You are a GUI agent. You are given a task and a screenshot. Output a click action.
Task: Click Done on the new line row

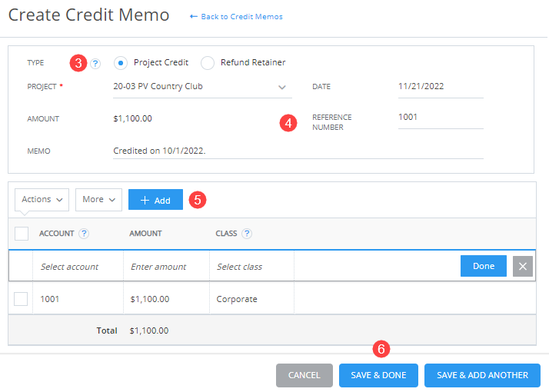[x=484, y=266]
